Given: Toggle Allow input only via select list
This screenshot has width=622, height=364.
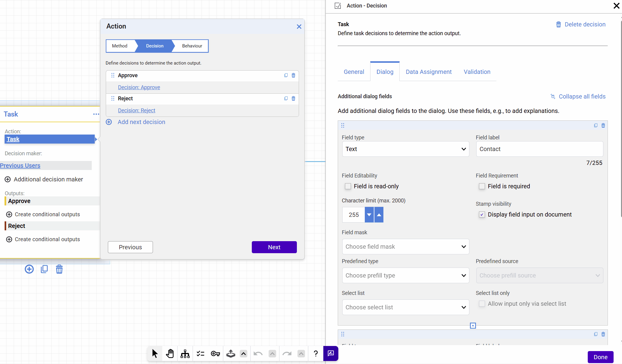Looking at the screenshot, I should pyautogui.click(x=482, y=304).
